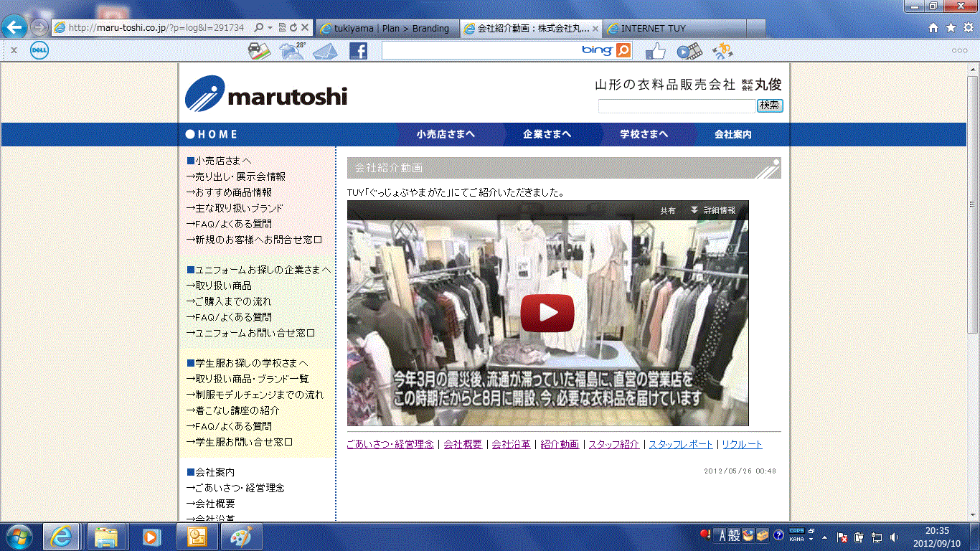Toggle the KANA input mode indicator
Image resolution: width=980 pixels, height=551 pixels.
[x=796, y=539]
